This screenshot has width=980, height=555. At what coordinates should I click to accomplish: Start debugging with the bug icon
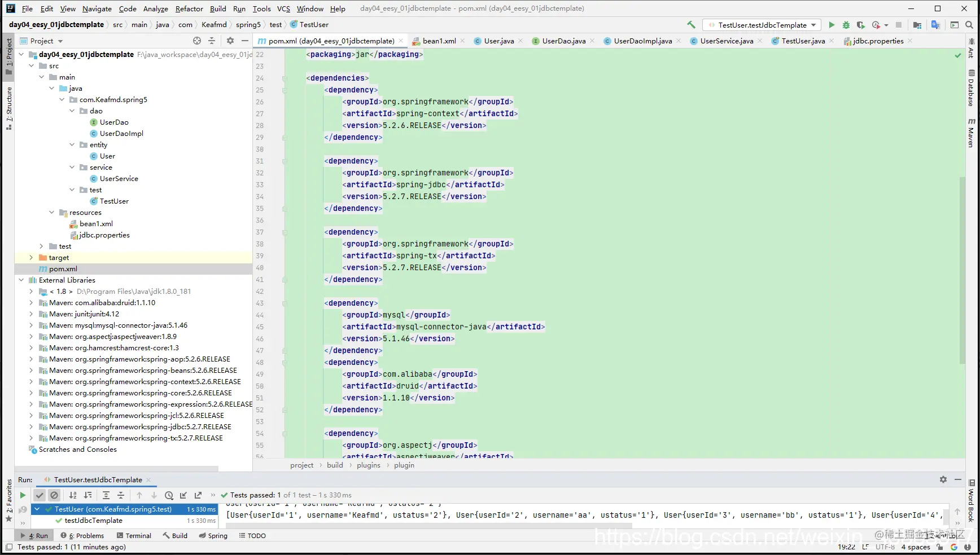(846, 25)
